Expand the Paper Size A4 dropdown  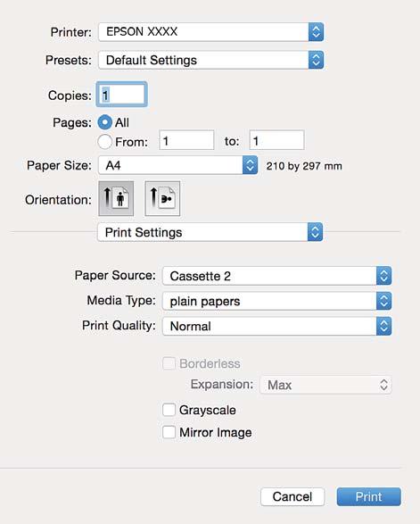point(178,165)
